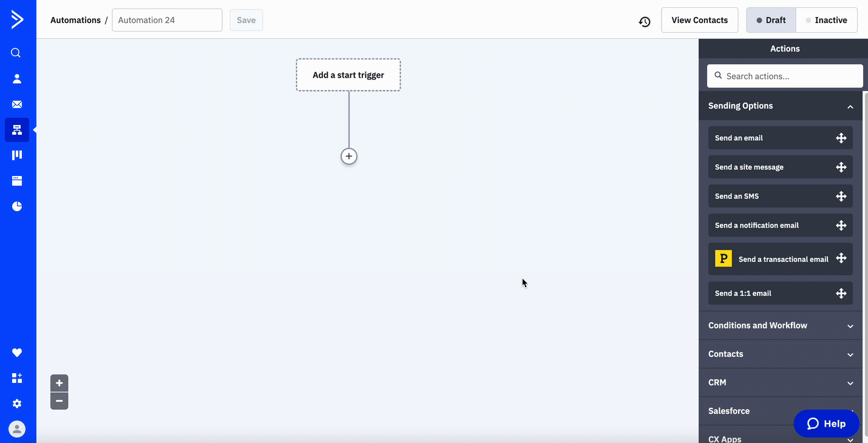Click the plus node to add action
This screenshot has height=443, width=868.
349,157
